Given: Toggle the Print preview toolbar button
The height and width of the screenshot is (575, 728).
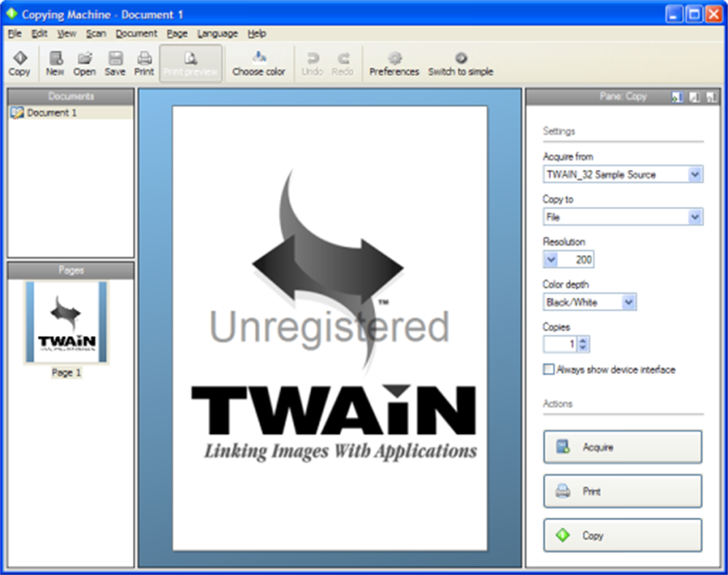Looking at the screenshot, I should click(x=191, y=64).
